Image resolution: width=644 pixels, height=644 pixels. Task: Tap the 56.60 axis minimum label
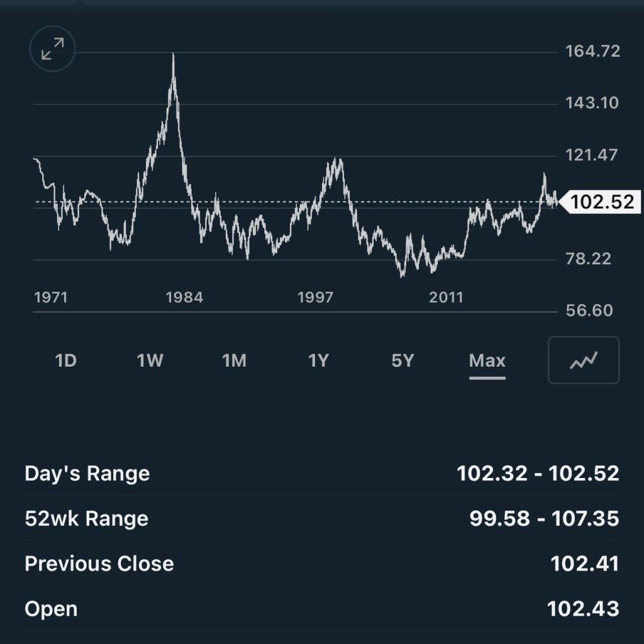pos(589,311)
